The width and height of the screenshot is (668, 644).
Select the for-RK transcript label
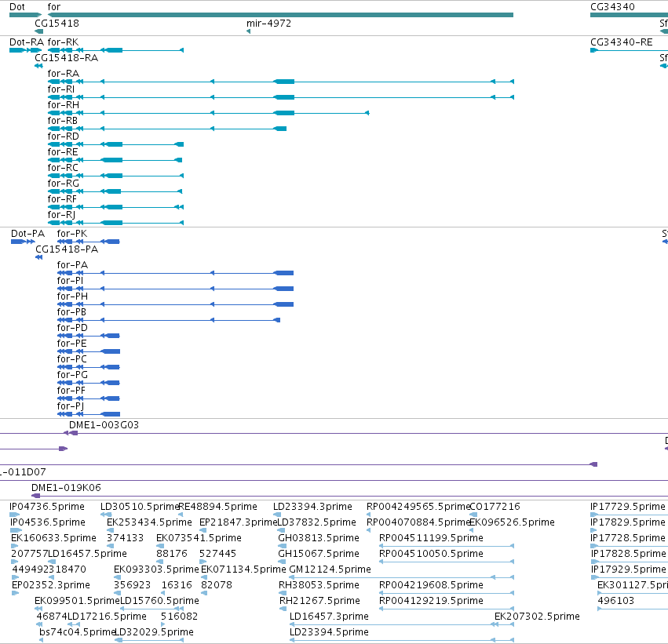tap(63, 42)
